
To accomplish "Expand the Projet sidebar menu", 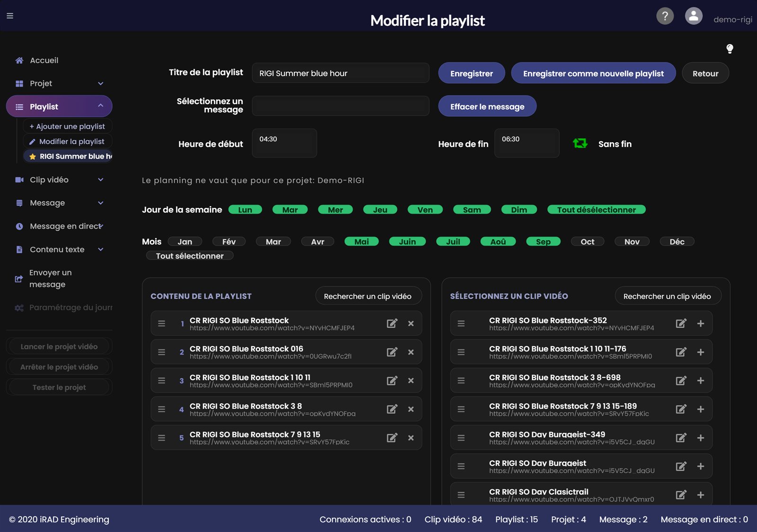I will point(59,83).
